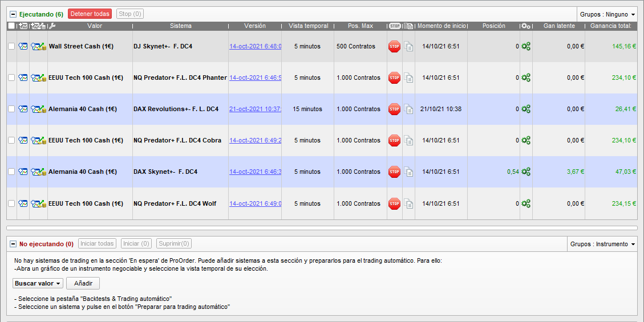Open settings gear for NQ Predator Wolf row
Image resolution: width=644 pixels, height=322 pixels.
(x=526, y=203)
